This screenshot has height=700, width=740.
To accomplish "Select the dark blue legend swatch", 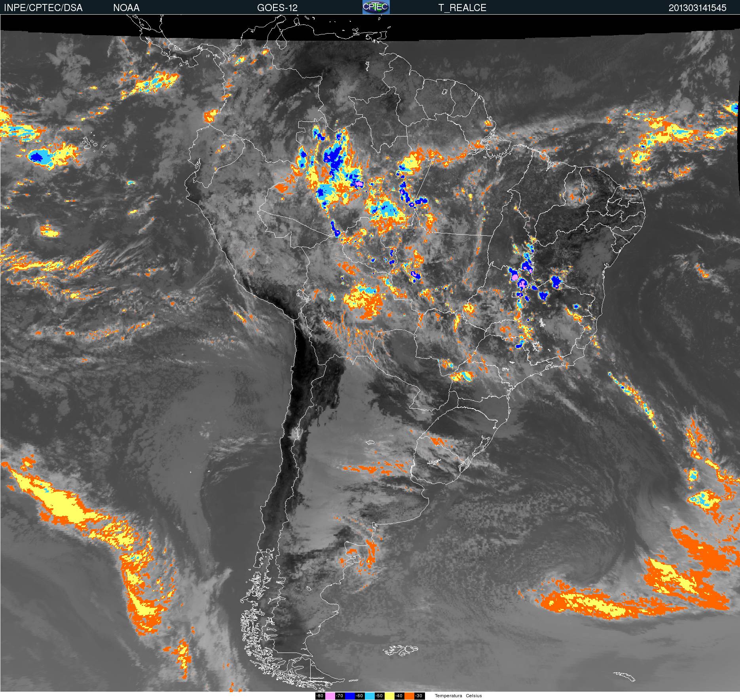I will [x=350, y=696].
